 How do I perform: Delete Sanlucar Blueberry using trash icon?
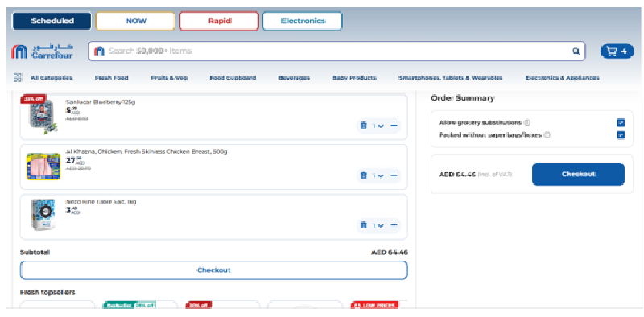(364, 126)
